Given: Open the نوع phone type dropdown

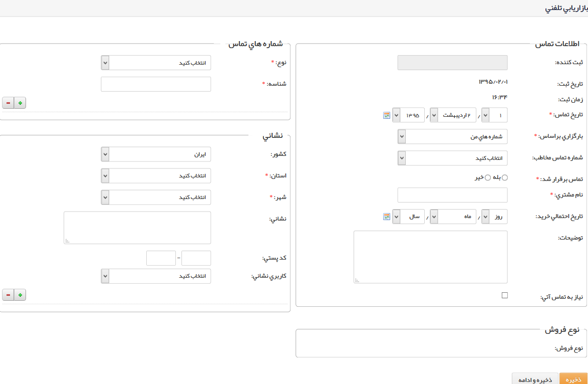Looking at the screenshot, I should click(x=156, y=63).
